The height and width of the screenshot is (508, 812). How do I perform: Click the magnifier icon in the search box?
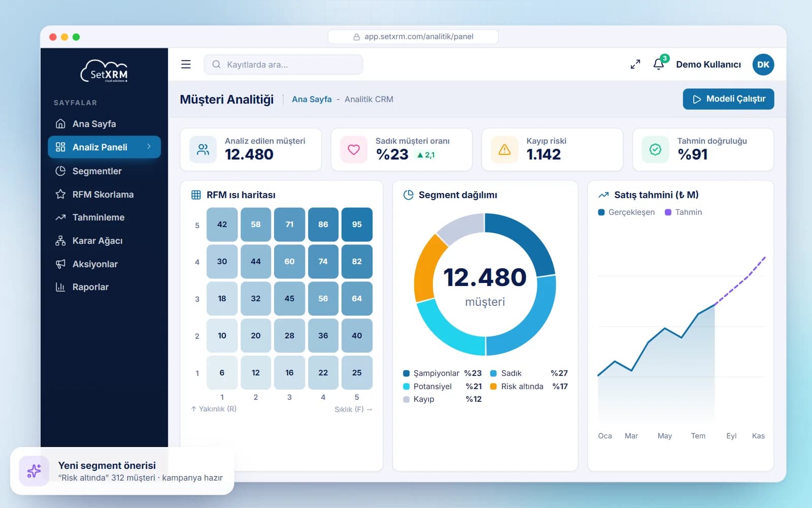[x=216, y=65]
